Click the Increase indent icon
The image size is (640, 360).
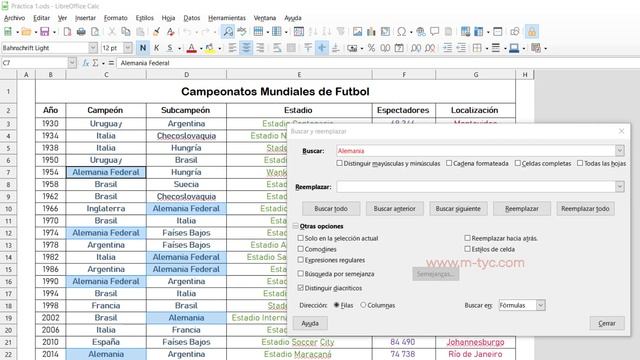[447, 48]
